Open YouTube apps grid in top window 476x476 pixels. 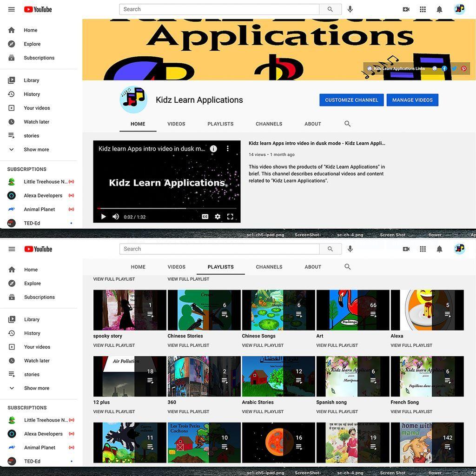pyautogui.click(x=423, y=9)
